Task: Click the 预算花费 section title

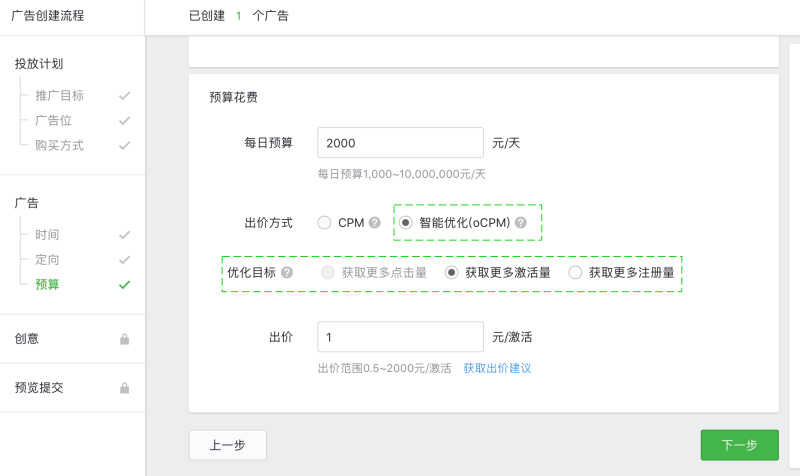Action: click(233, 97)
